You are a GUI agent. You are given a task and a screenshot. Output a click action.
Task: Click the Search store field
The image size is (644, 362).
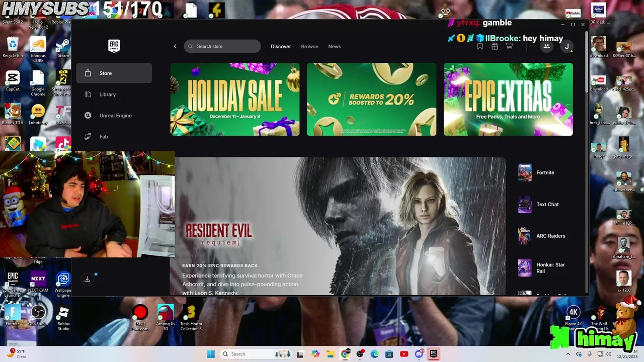click(x=222, y=46)
